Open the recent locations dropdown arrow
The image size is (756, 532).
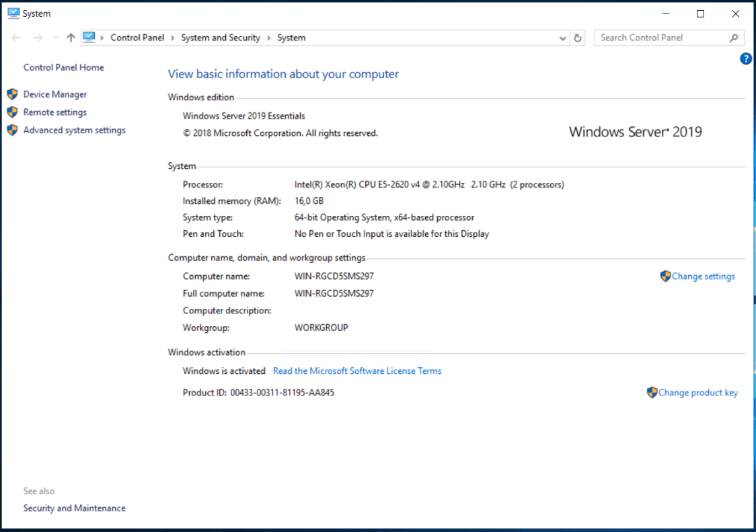pyautogui.click(x=55, y=38)
